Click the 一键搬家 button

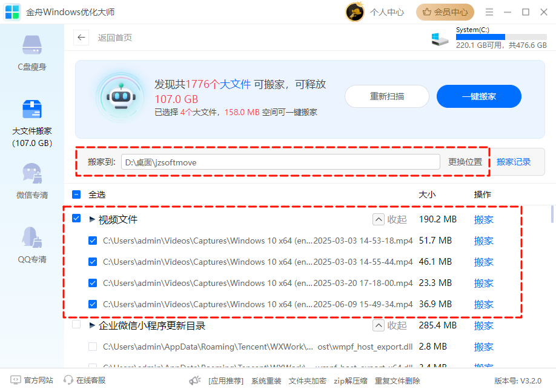click(478, 96)
